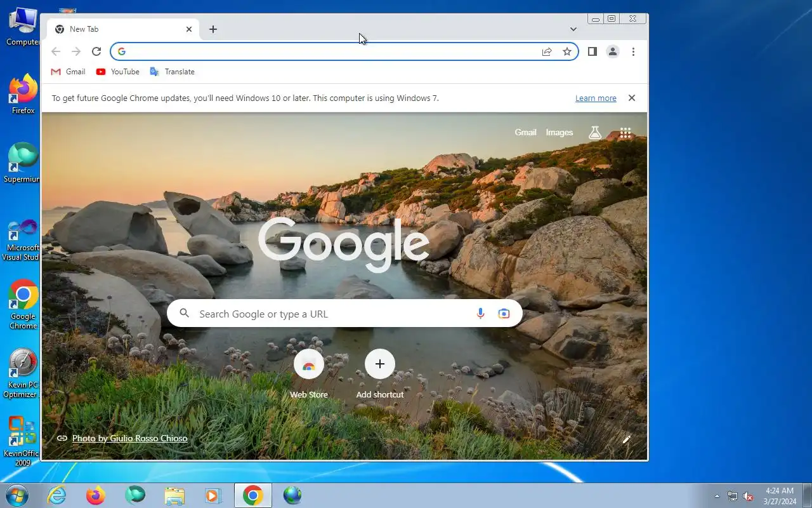
Task: Open the clock showing 4:24 AM
Action: pyautogui.click(x=780, y=496)
